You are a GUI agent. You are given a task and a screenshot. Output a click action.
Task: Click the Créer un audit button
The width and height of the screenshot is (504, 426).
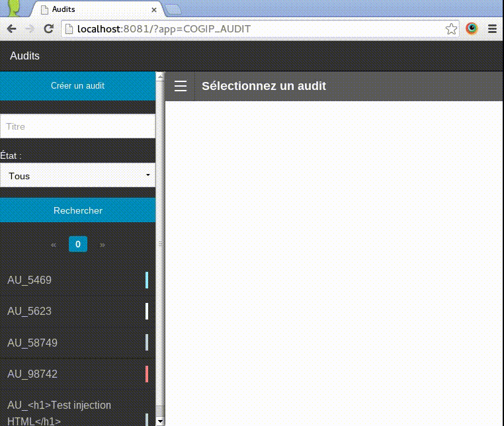pyautogui.click(x=77, y=86)
